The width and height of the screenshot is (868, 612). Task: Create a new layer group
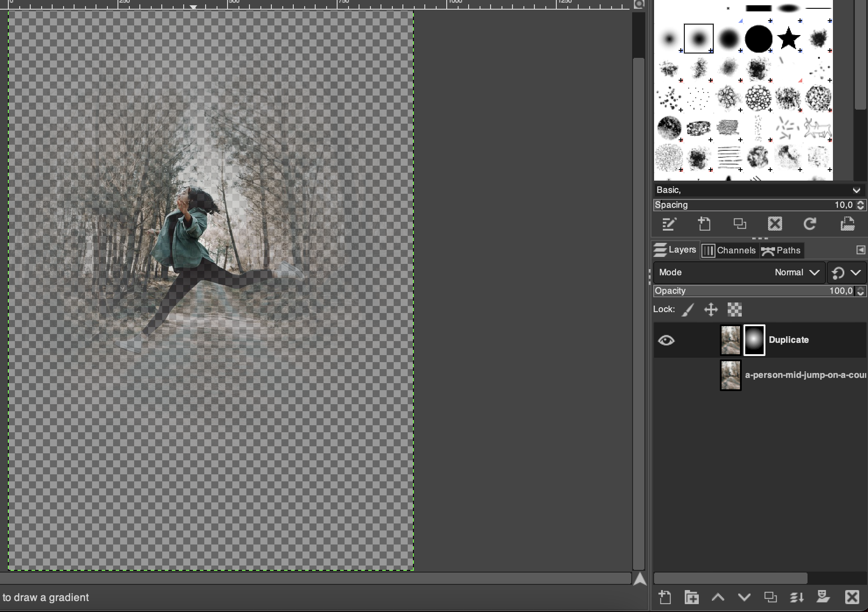tap(691, 597)
